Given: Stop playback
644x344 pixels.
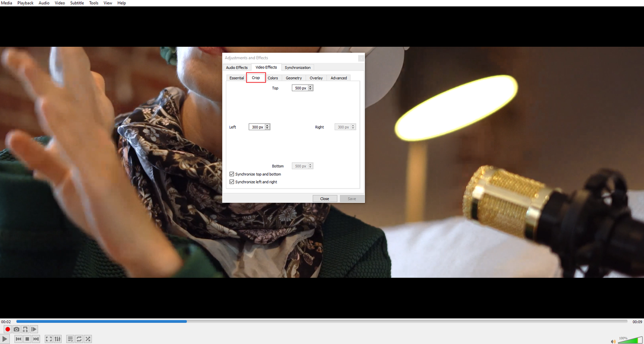Looking at the screenshot, I should 27,339.
